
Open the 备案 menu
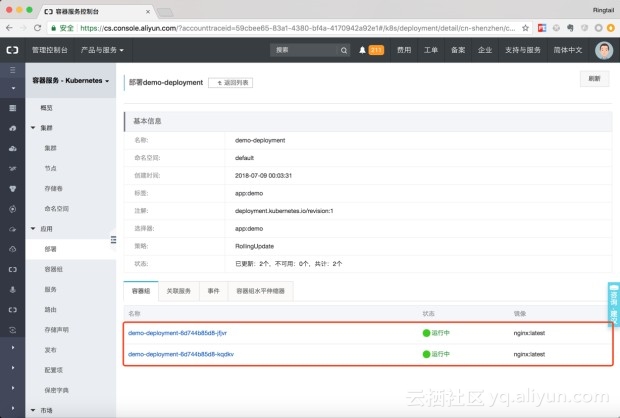tap(458, 50)
